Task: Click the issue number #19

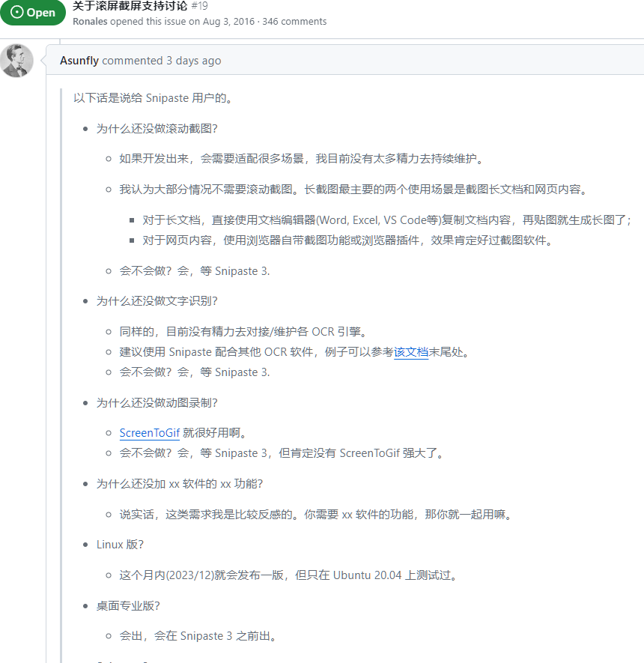Action: [x=199, y=6]
